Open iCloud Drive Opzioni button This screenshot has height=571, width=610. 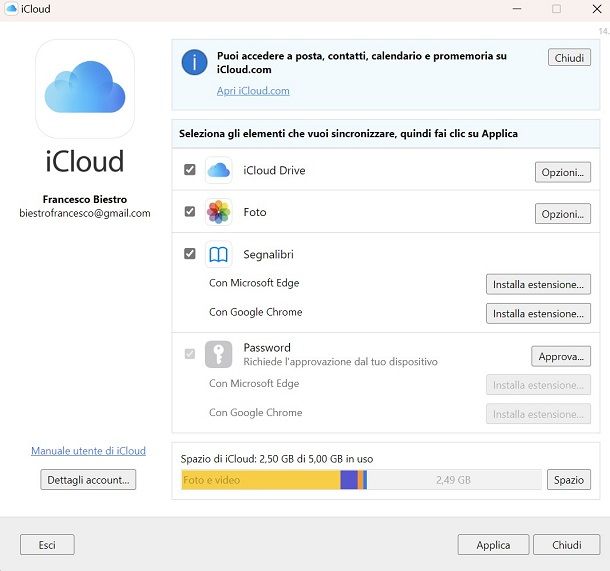coord(563,172)
